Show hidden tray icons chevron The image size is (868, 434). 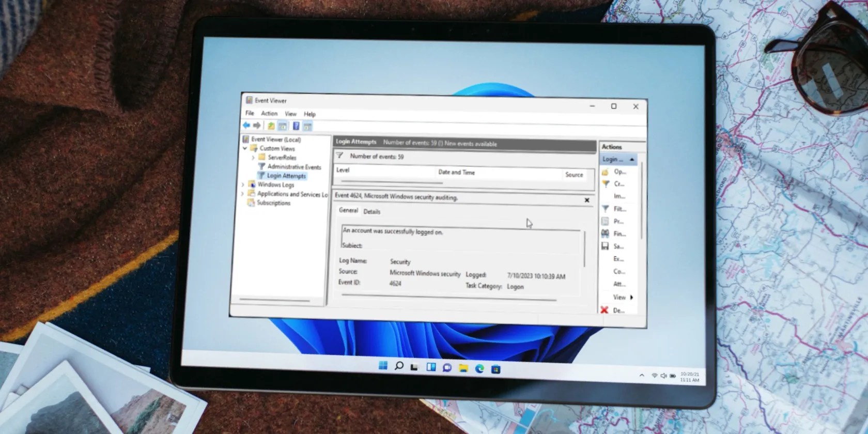pos(642,375)
